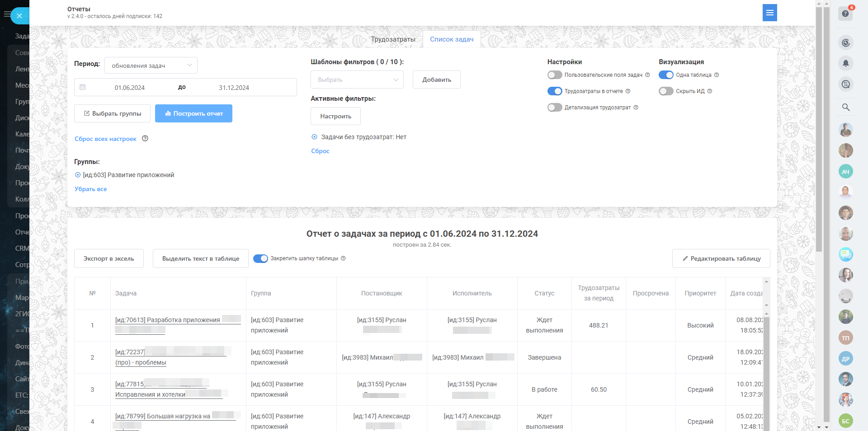
Task: Open task [ид:70613] Разработка приложения
Action: point(168,320)
